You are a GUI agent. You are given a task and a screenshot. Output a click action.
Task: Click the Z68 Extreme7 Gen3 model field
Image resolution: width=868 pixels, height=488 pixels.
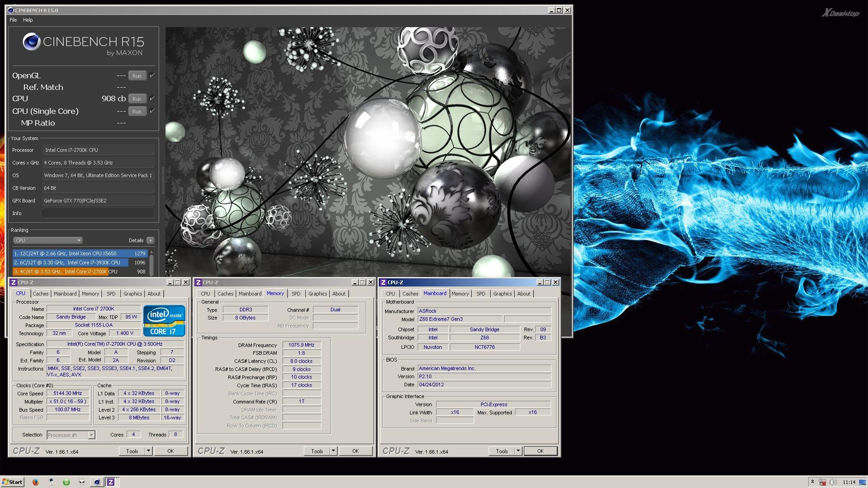(460, 319)
